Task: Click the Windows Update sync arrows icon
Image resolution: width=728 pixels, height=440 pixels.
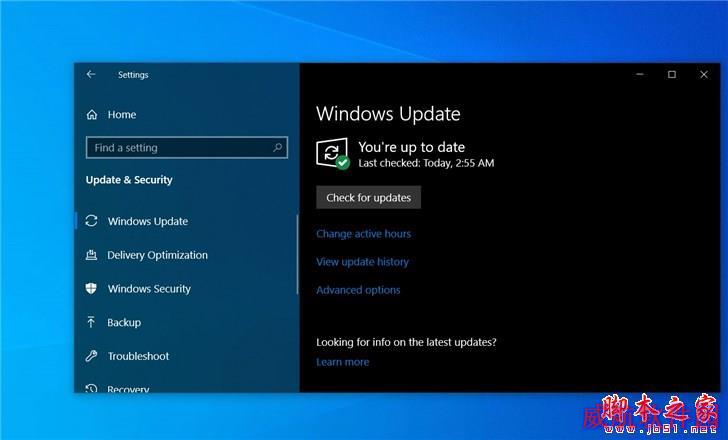Action: coord(91,221)
